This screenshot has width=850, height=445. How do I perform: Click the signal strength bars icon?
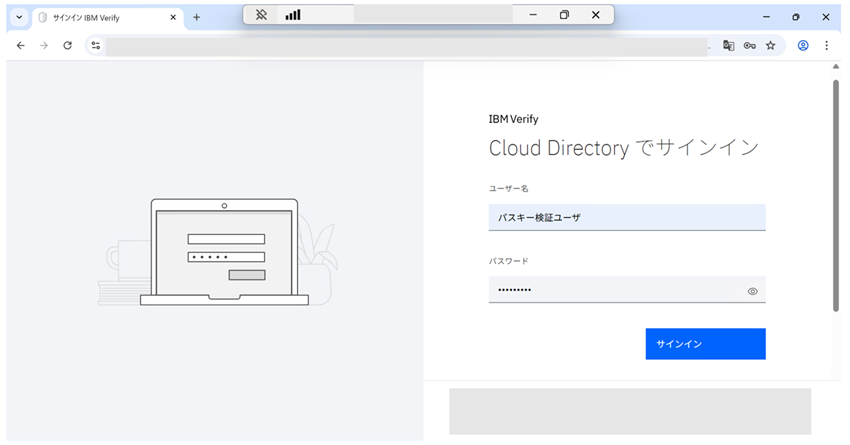click(x=293, y=15)
